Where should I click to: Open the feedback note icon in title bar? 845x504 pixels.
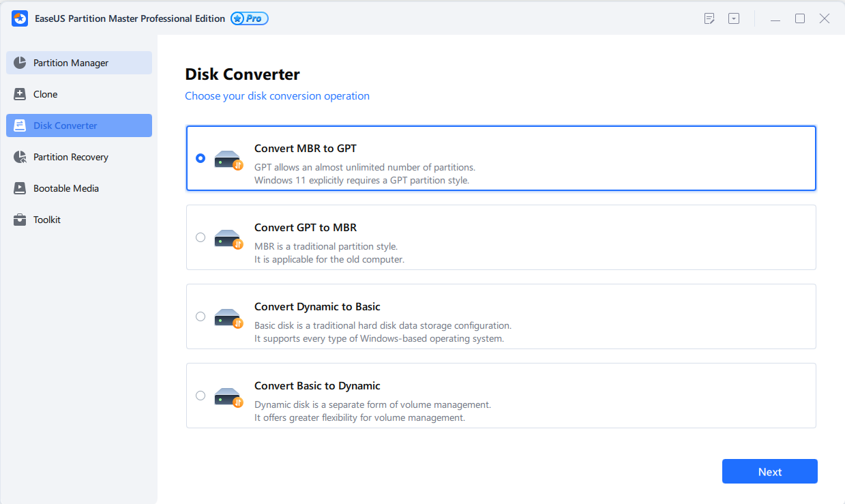pos(709,18)
